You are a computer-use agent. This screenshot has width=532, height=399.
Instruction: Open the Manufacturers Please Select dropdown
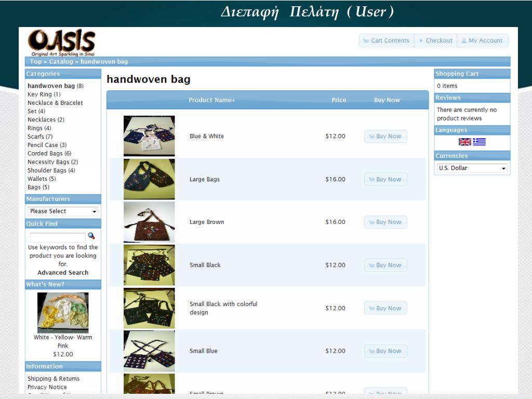[63, 211]
